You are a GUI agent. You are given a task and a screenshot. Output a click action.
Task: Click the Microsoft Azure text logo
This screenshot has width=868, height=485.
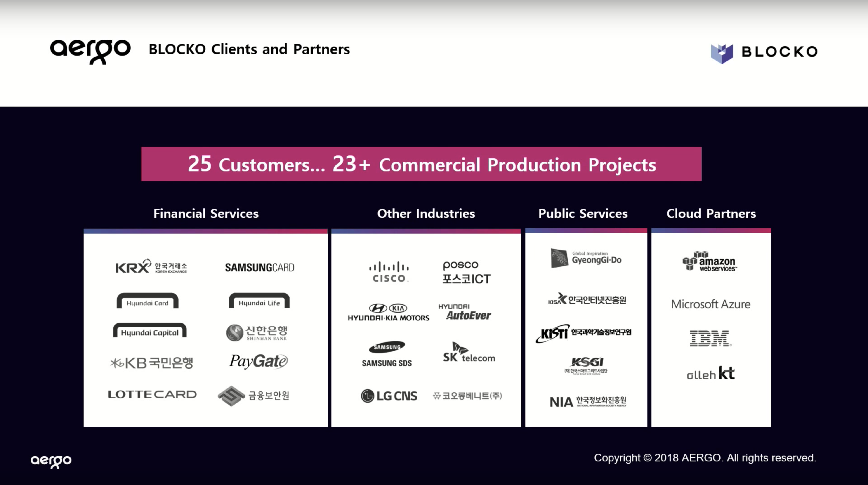[x=711, y=304]
